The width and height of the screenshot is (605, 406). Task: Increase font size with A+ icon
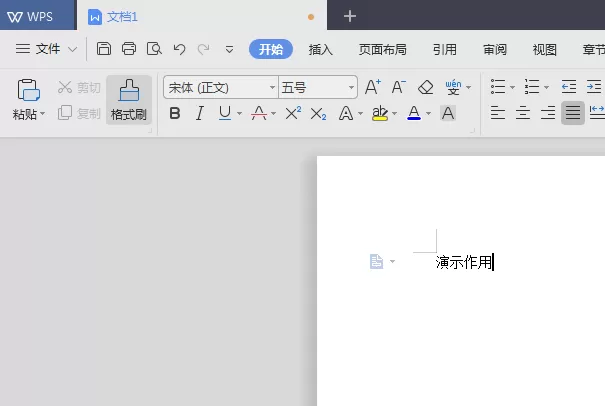[x=373, y=87]
